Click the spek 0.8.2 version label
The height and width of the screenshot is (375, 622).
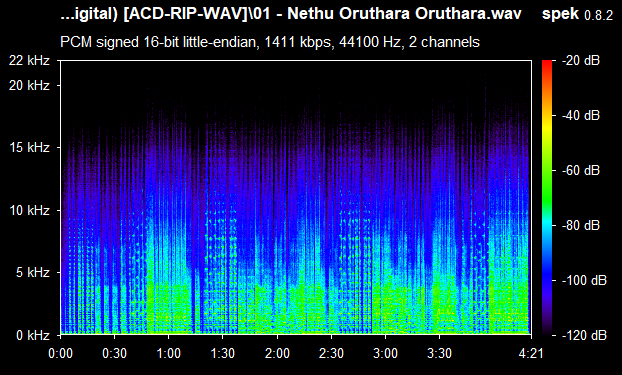tap(578, 14)
